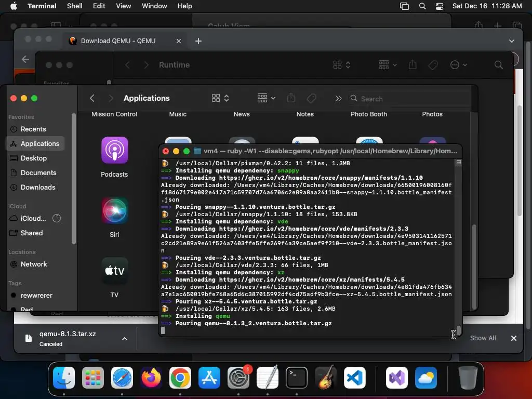Screen dimensions: 532x399
Task: Expand the qemu-8.1.3.tar.xz download options chevron
Action: tap(125, 339)
